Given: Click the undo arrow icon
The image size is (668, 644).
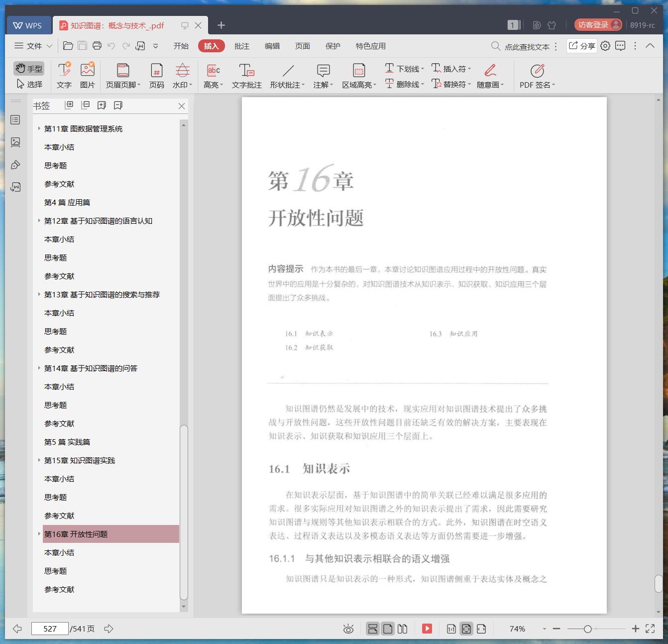Looking at the screenshot, I should pyautogui.click(x=111, y=46).
